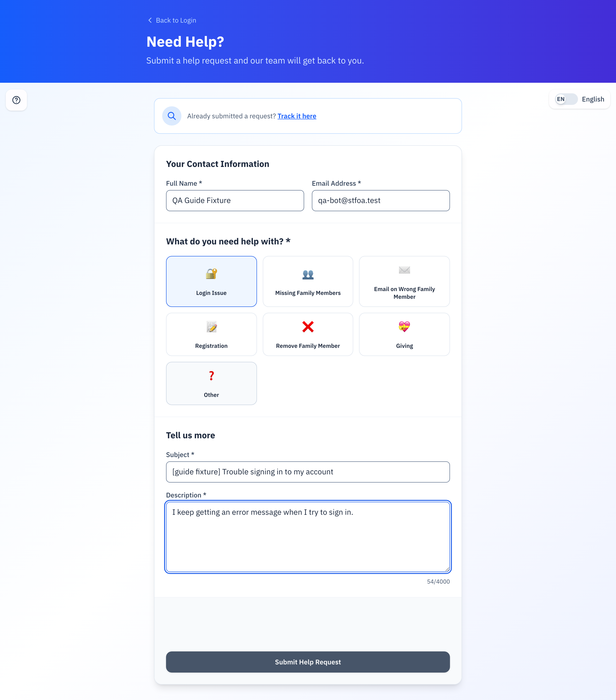The height and width of the screenshot is (700, 616).
Task: Click the Registration notepad icon
Action: [x=211, y=327]
